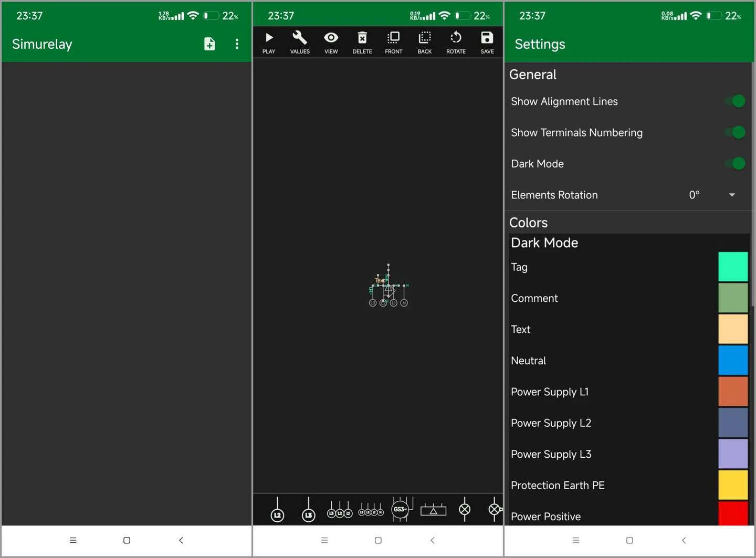The image size is (756, 558).
Task: Tap the Protection Earth PE label
Action: point(558,486)
